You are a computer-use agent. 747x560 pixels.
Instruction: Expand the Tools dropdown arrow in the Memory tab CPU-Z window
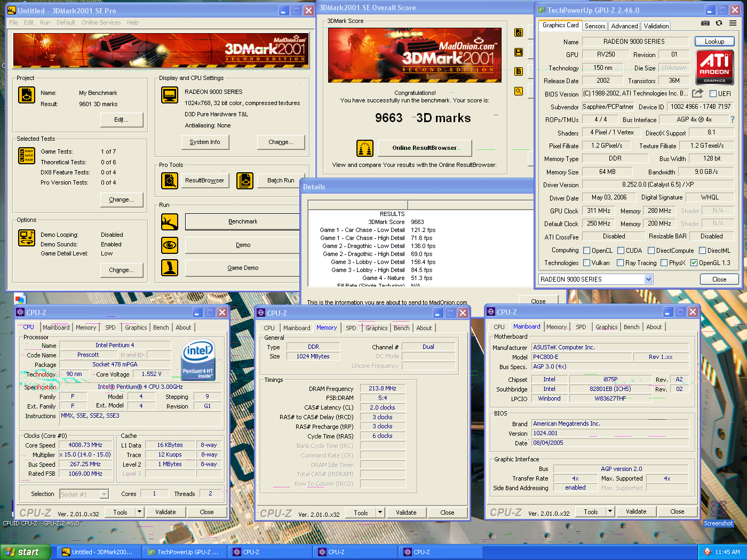coord(380,513)
